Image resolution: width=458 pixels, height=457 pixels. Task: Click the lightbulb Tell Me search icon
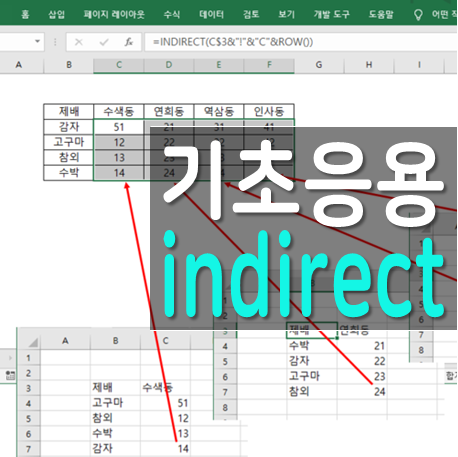[418, 15]
